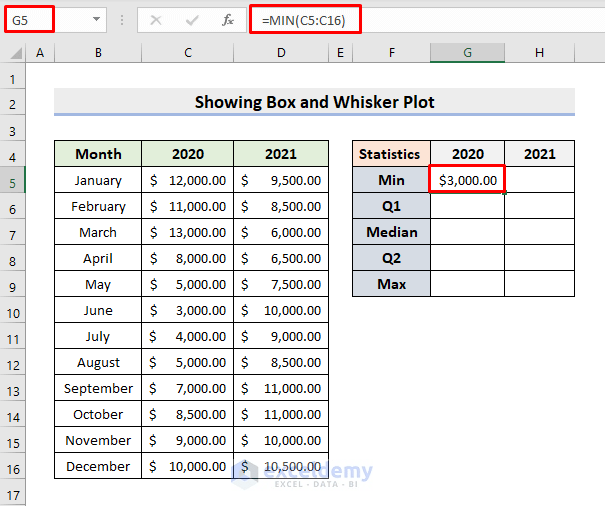Click January 2020 value 12,000.00
Viewport: 605px width, 506px height.
pyautogui.click(x=188, y=180)
